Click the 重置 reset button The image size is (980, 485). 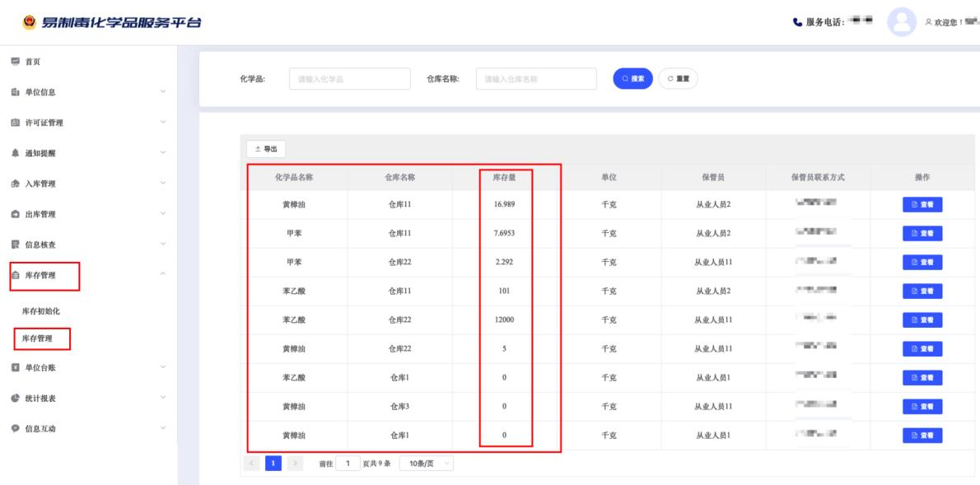coord(678,78)
